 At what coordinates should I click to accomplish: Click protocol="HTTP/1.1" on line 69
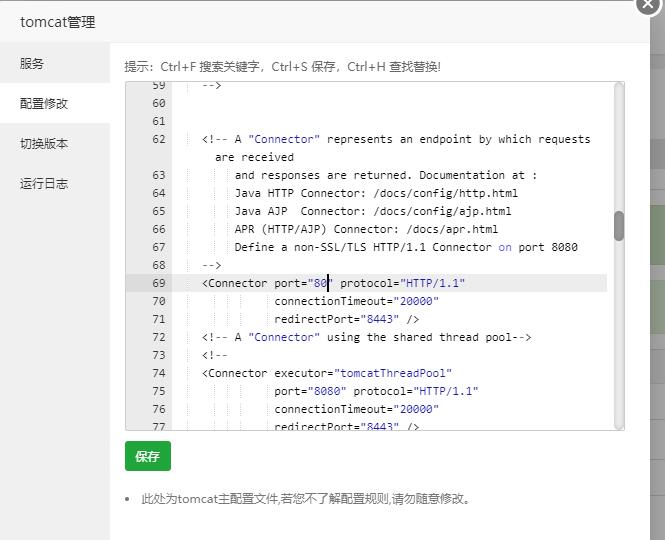click(402, 283)
